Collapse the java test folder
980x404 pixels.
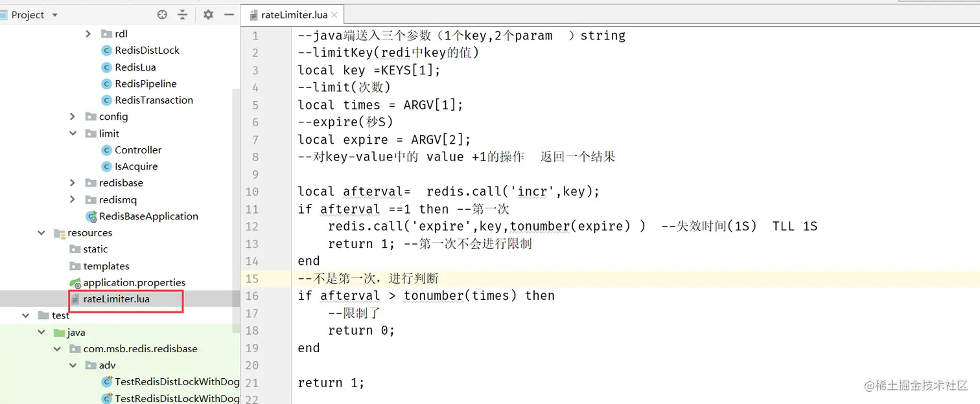tap(41, 332)
